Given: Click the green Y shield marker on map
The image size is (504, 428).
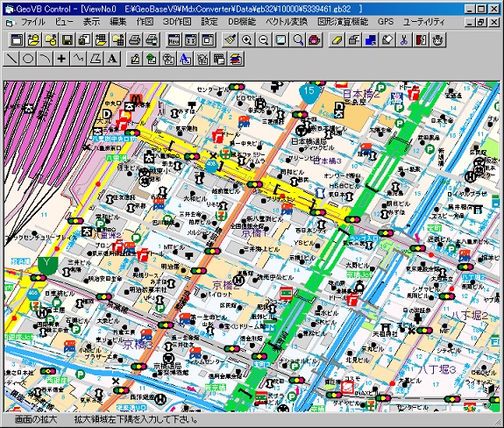Looking at the screenshot, I should 47,265.
